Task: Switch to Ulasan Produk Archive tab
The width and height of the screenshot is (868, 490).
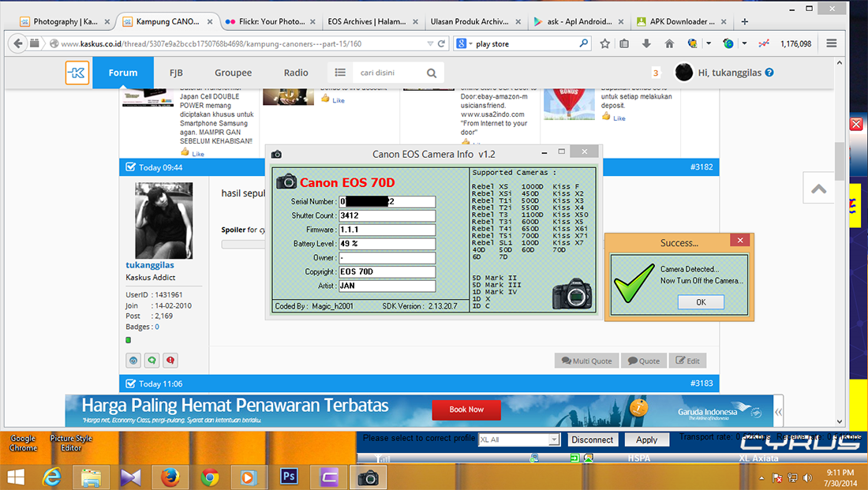Action: coord(476,21)
